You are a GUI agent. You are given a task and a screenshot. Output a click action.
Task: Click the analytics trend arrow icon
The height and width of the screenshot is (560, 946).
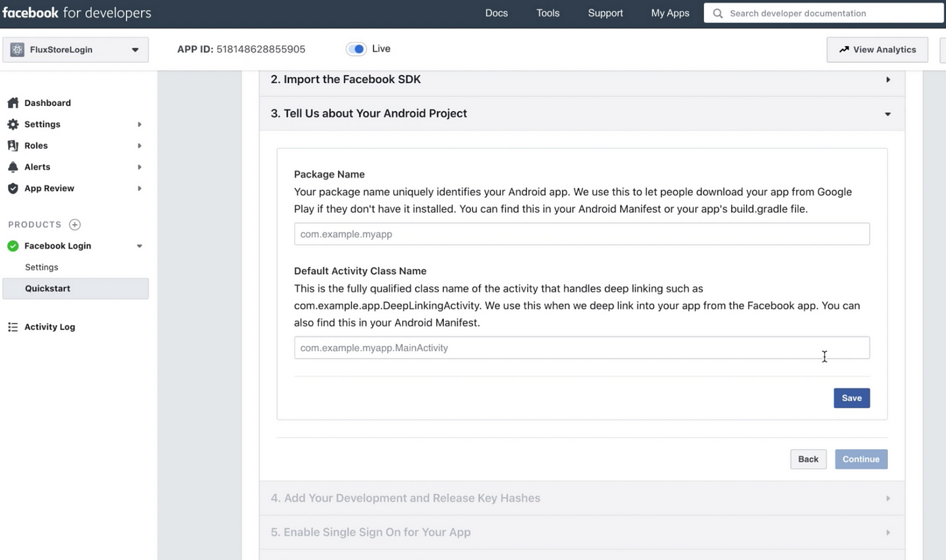pos(844,49)
